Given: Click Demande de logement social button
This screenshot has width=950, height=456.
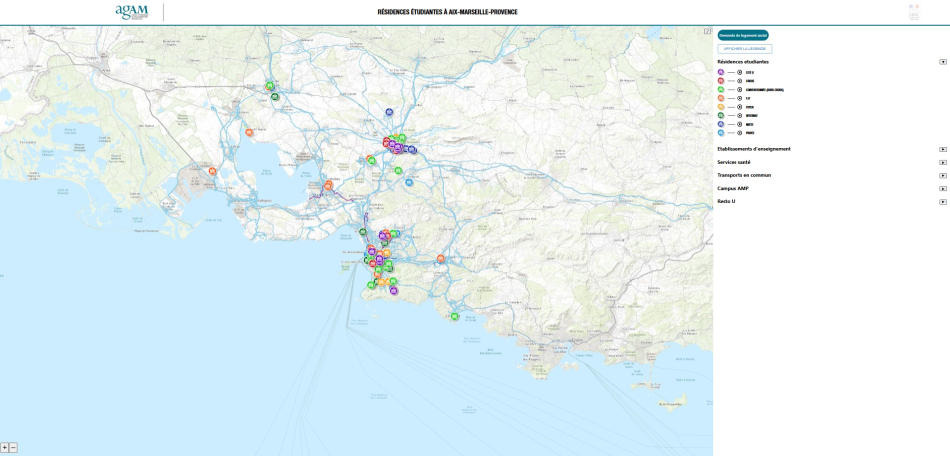Looking at the screenshot, I should tap(743, 36).
